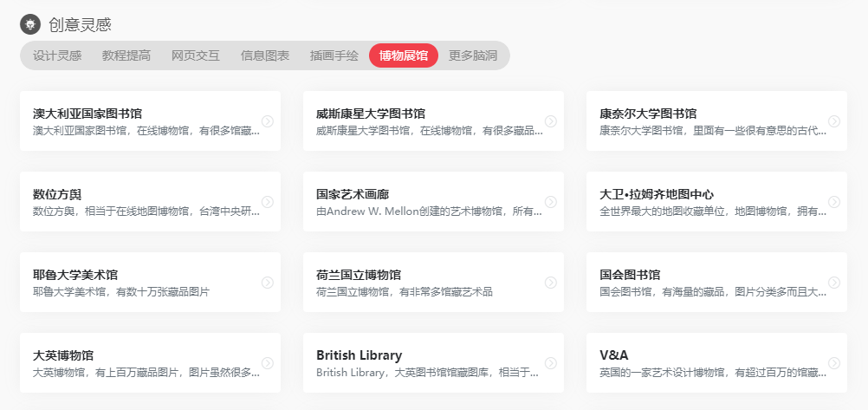Click description 大英博物馆，有上百万藏品图片
The height and width of the screenshot is (410, 868).
(x=146, y=373)
